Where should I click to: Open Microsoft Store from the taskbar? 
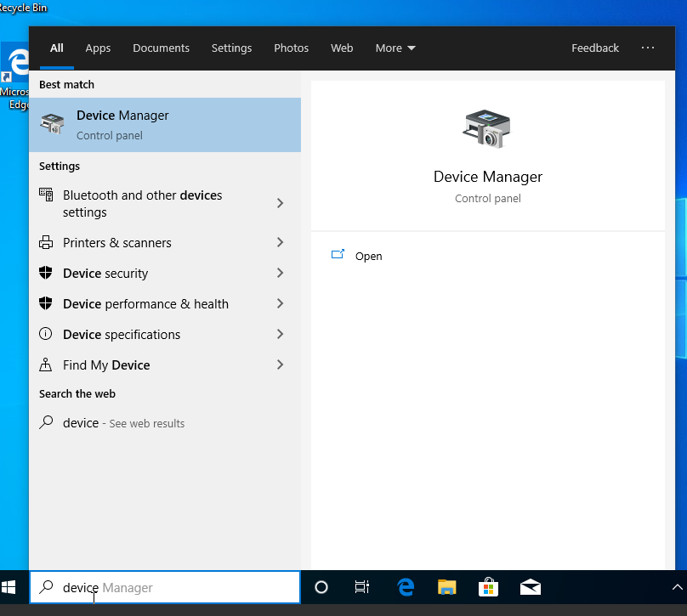[488, 587]
